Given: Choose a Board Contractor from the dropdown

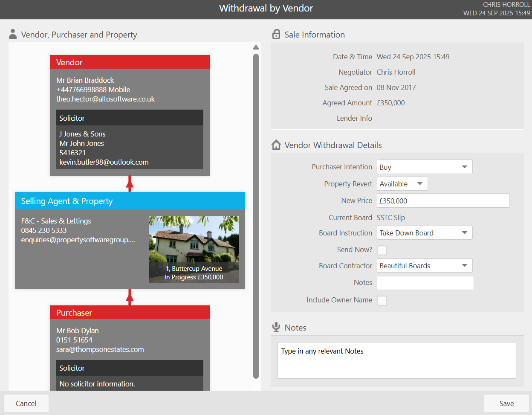Looking at the screenshot, I should point(425,266).
